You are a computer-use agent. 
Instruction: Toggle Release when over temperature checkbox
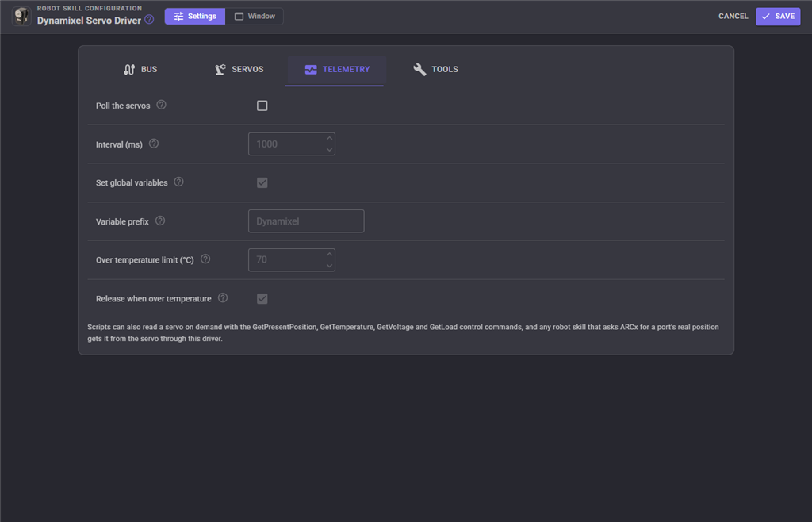click(262, 299)
